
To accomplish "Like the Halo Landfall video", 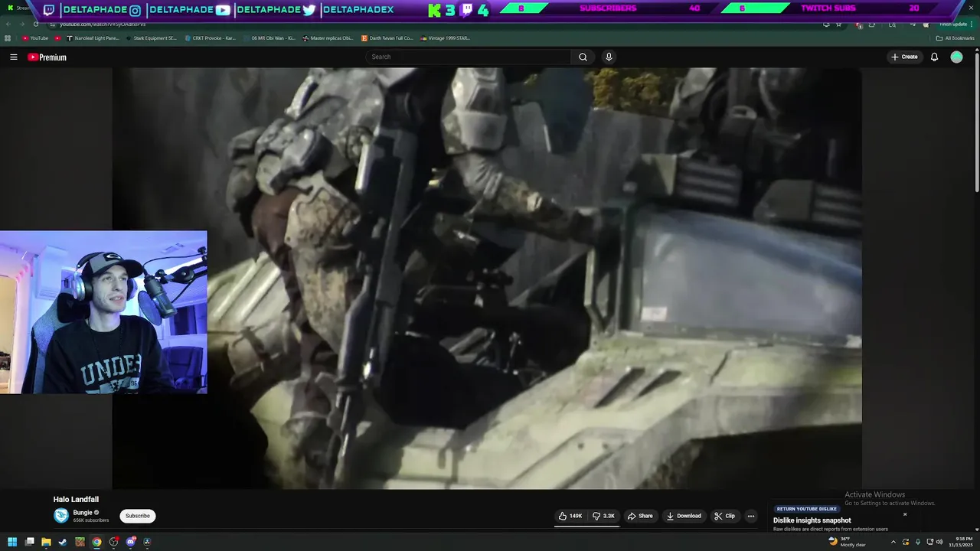I will click(570, 516).
